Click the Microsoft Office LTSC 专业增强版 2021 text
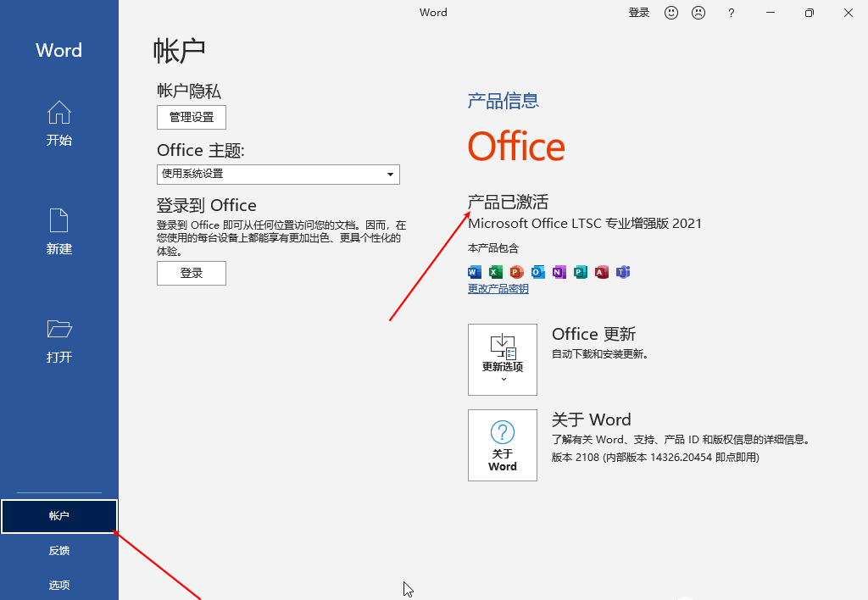868x600 pixels. pyautogui.click(x=585, y=224)
